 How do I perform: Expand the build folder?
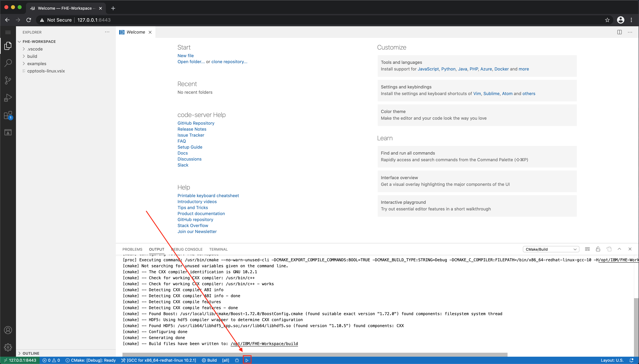coord(32,56)
